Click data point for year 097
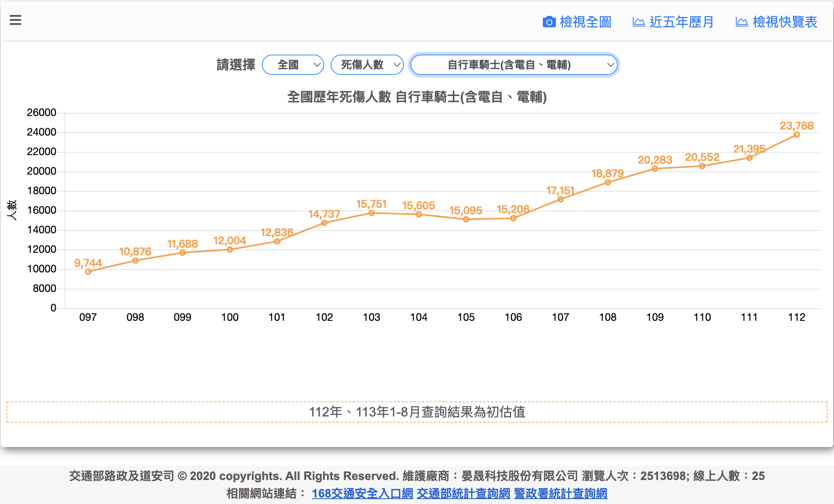Viewport: 834px width, 504px height. (88, 272)
